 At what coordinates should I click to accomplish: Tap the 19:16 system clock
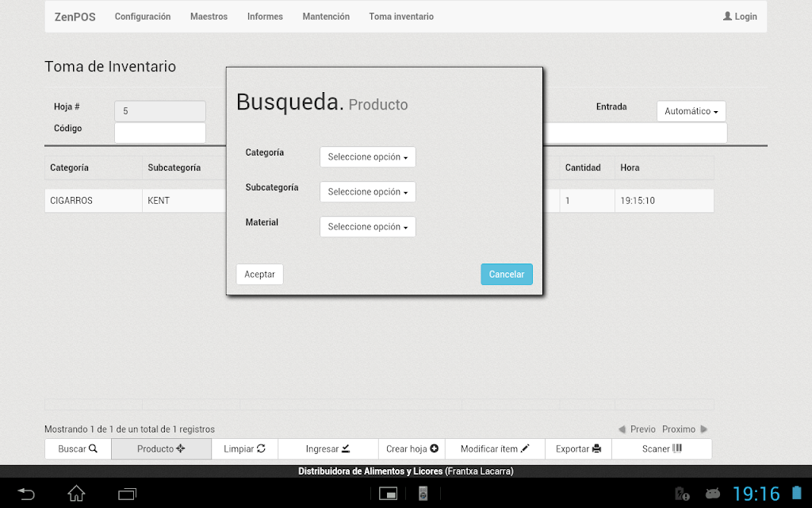tap(756, 494)
